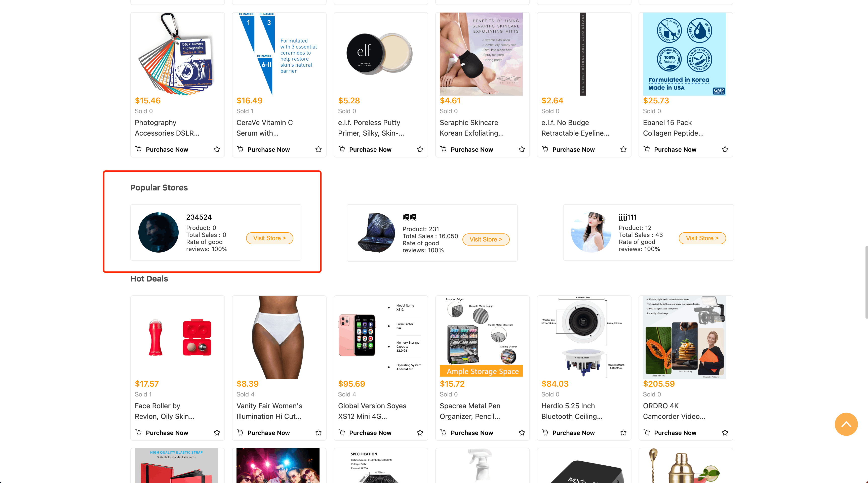Screen dimensions: 868x483
Task: Click Visit Store for store 234524
Action: tap(269, 238)
